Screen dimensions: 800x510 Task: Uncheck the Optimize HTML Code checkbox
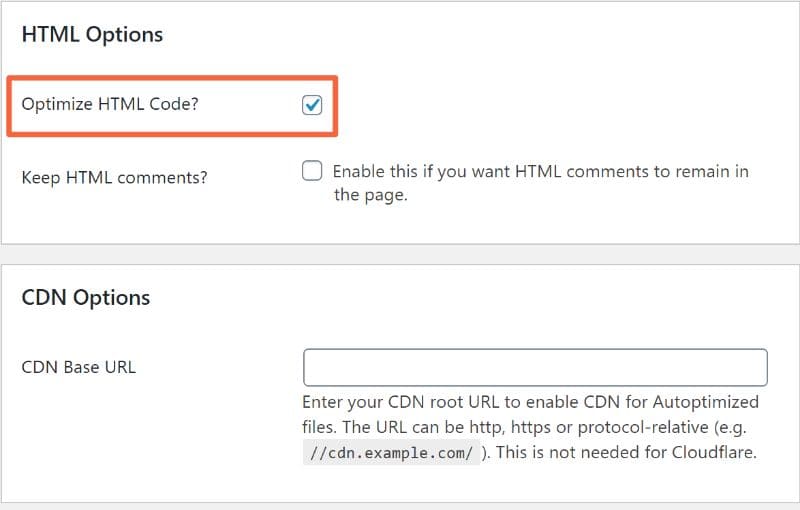click(x=312, y=105)
